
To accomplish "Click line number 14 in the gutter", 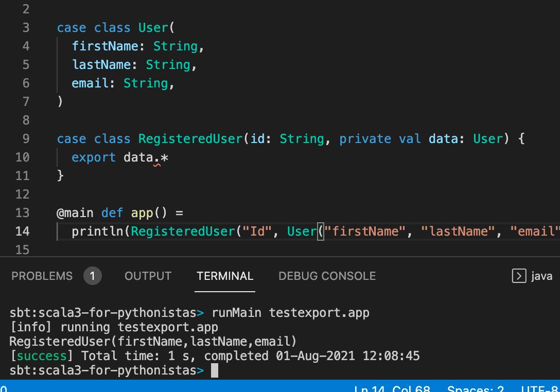I will coord(22,231).
